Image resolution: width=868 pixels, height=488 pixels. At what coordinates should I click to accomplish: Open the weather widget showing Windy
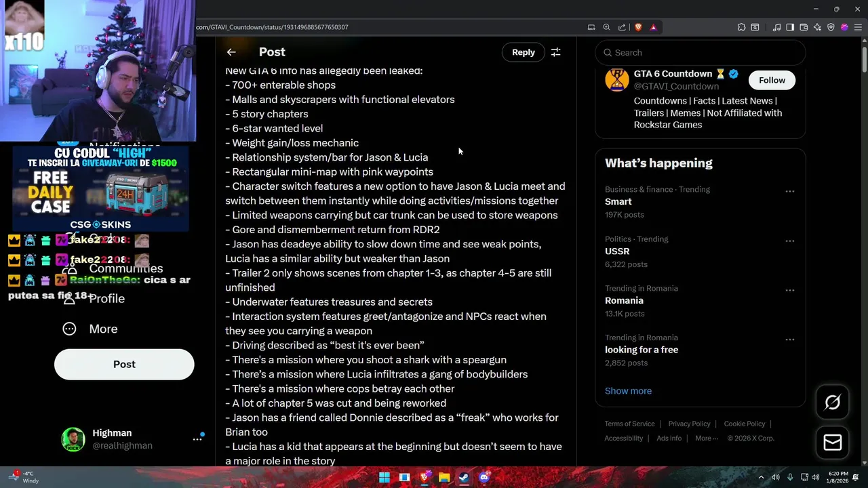(24, 477)
